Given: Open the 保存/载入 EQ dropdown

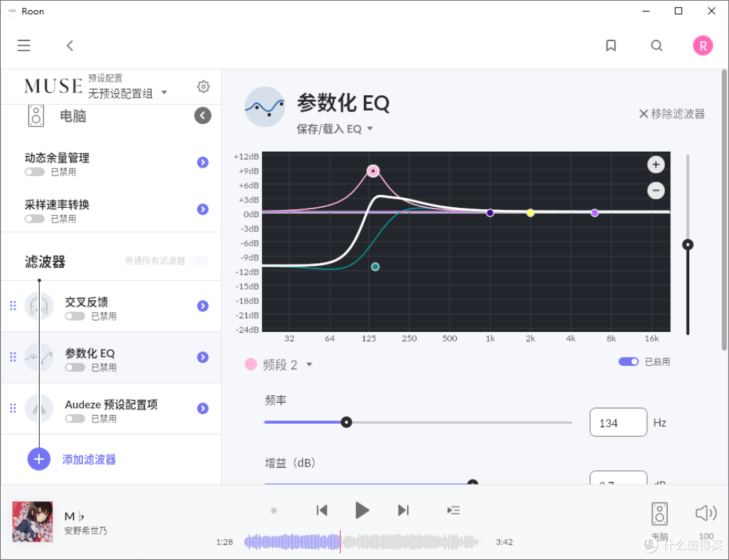Looking at the screenshot, I should point(335,128).
